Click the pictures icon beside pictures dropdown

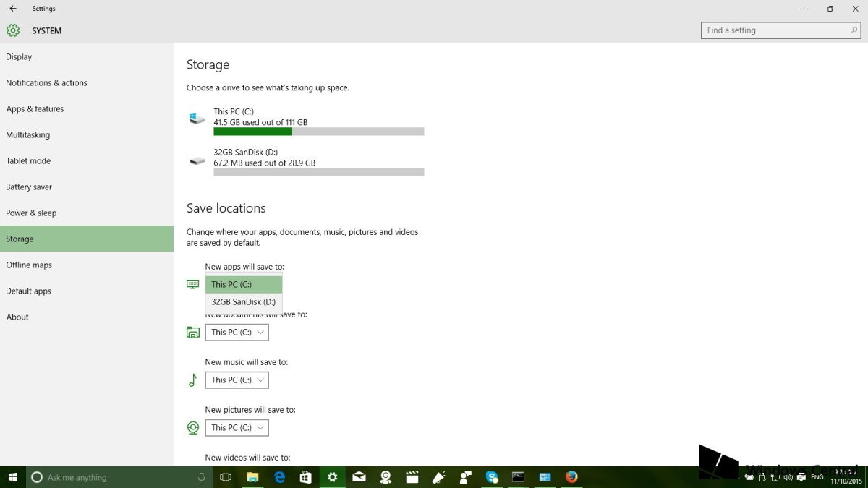tap(192, 427)
